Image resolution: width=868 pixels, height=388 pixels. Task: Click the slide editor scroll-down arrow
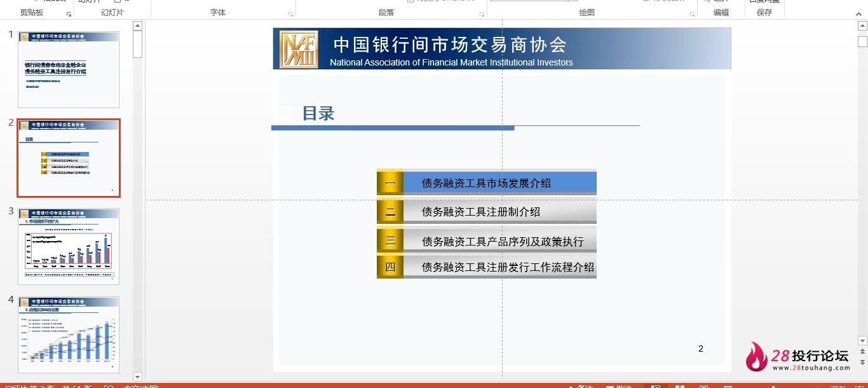click(862, 341)
